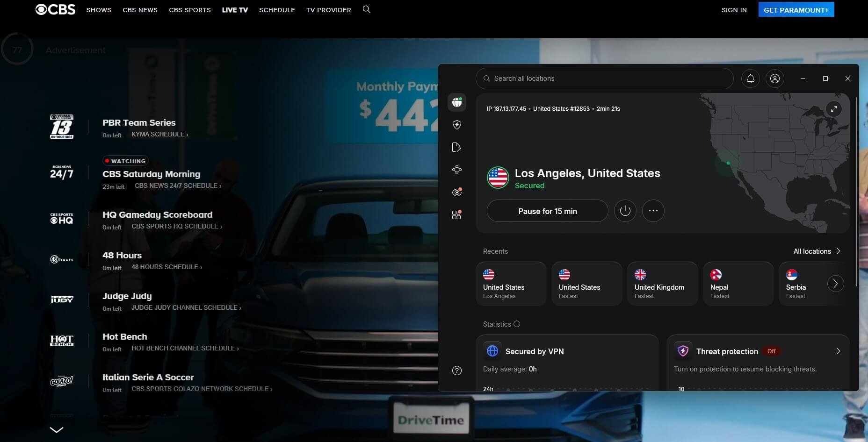Select the United States Los Angeles recent card
Viewport: 868px width, 442px height.
tap(511, 284)
